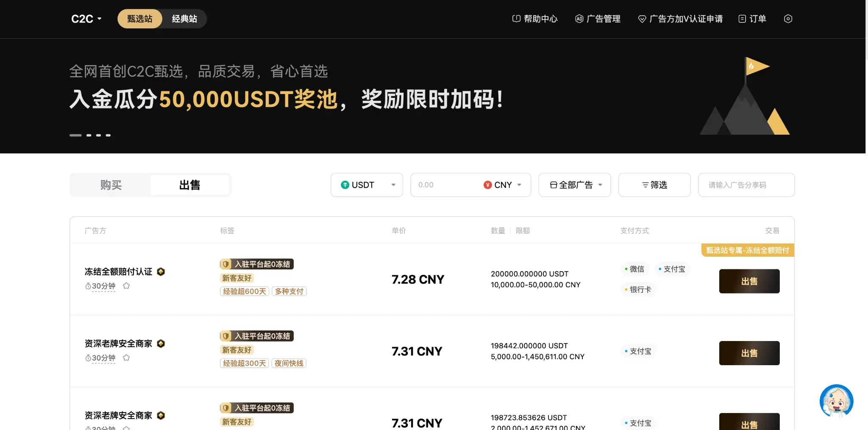The image size is (868, 430).
Task: Click the 帮助中心 book icon
Action: [x=515, y=19]
